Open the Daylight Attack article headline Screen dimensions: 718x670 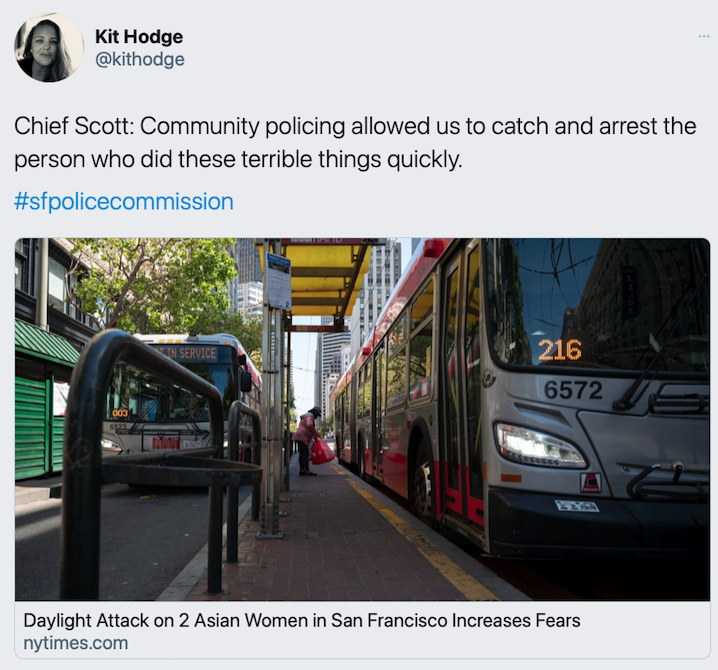point(302,621)
